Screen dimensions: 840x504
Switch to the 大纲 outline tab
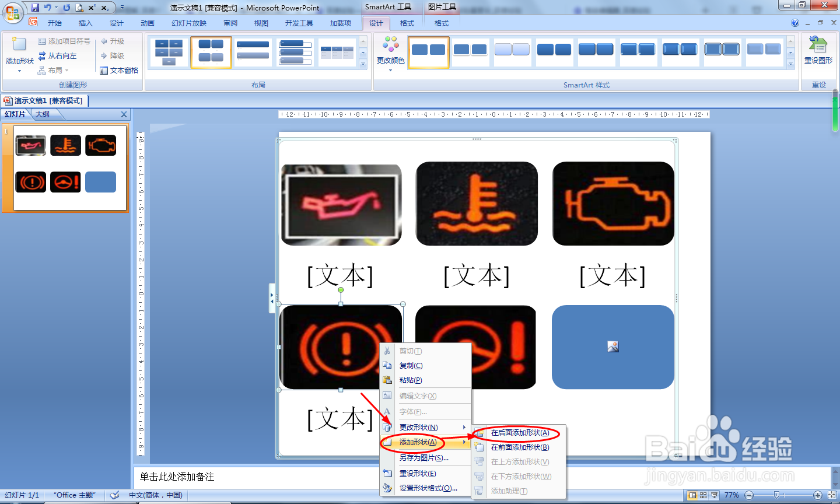tap(43, 114)
